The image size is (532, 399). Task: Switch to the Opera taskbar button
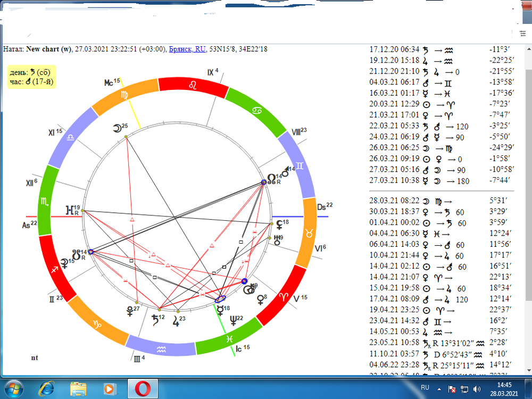coord(143,389)
